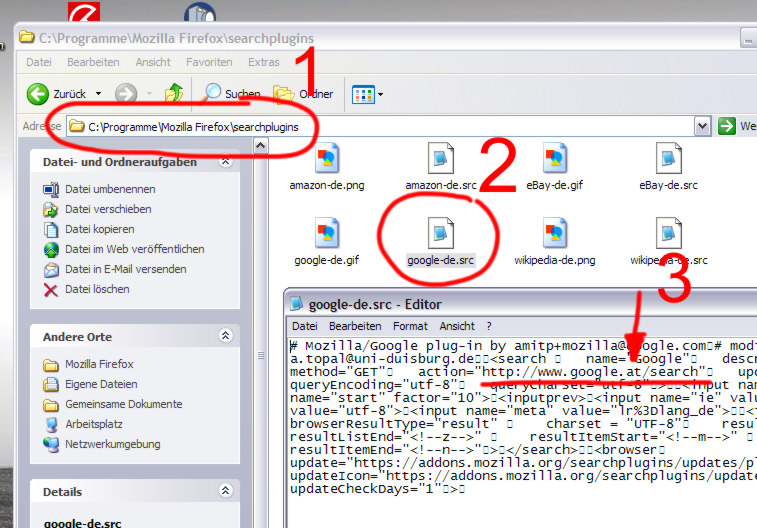Screen dimensions: 757x528
Task: Click Datei im Web veröffentlichen link
Action: tap(135, 249)
